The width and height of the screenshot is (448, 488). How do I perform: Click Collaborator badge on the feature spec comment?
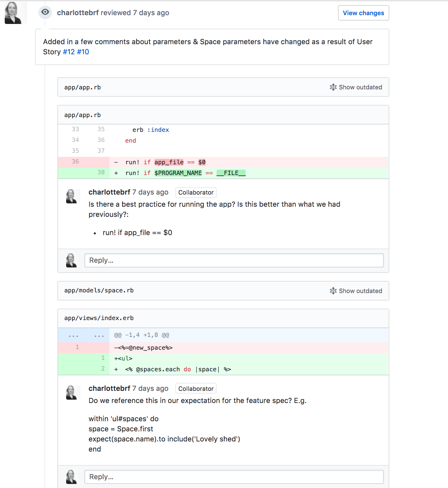coord(196,389)
